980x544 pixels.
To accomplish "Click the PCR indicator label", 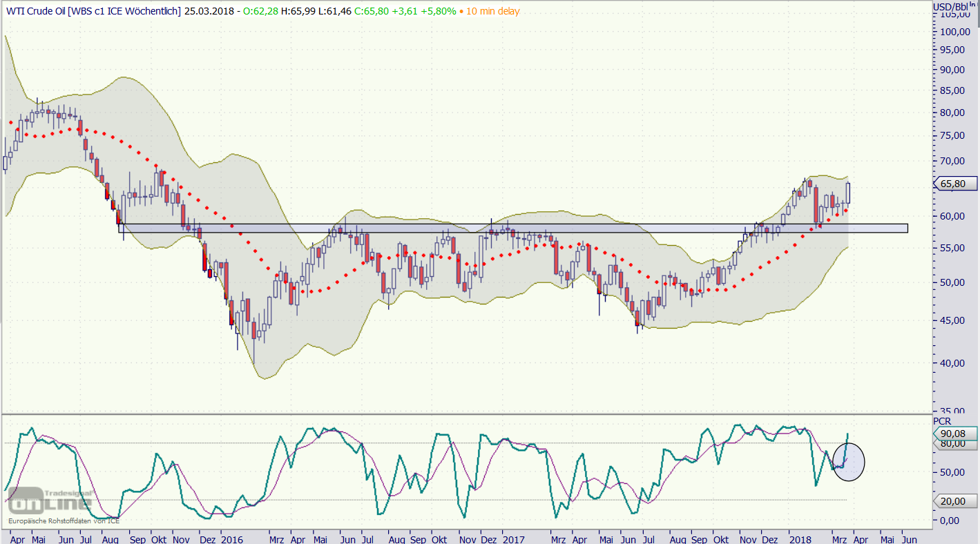I will point(941,420).
